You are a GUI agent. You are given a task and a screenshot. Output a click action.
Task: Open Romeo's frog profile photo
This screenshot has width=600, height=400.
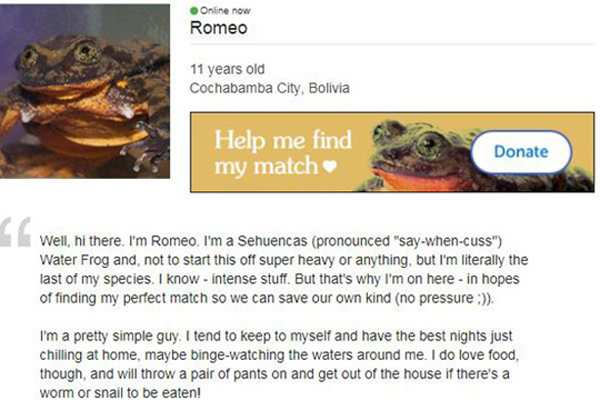coord(85,91)
